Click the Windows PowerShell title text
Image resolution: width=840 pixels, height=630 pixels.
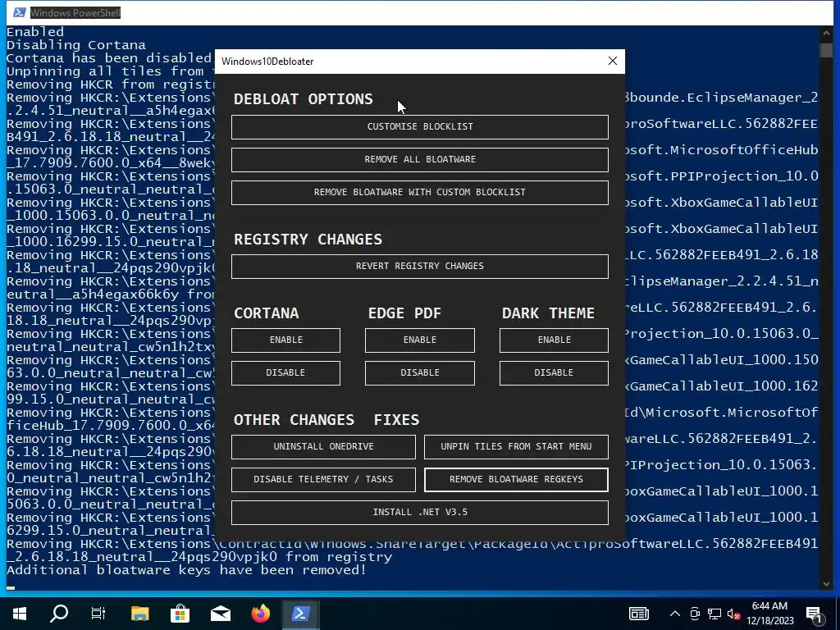point(75,12)
